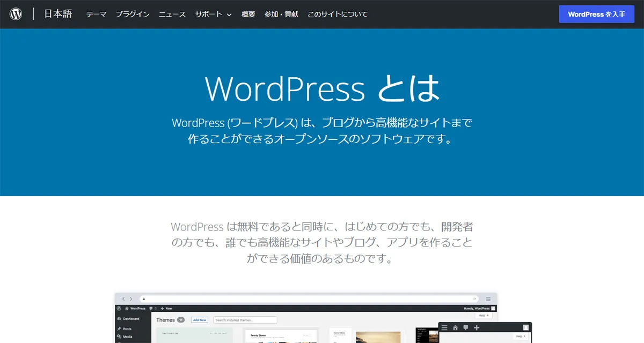The height and width of the screenshot is (343, 644).
Task: Open the browser menu via the triple-line icon
Action: point(488,299)
